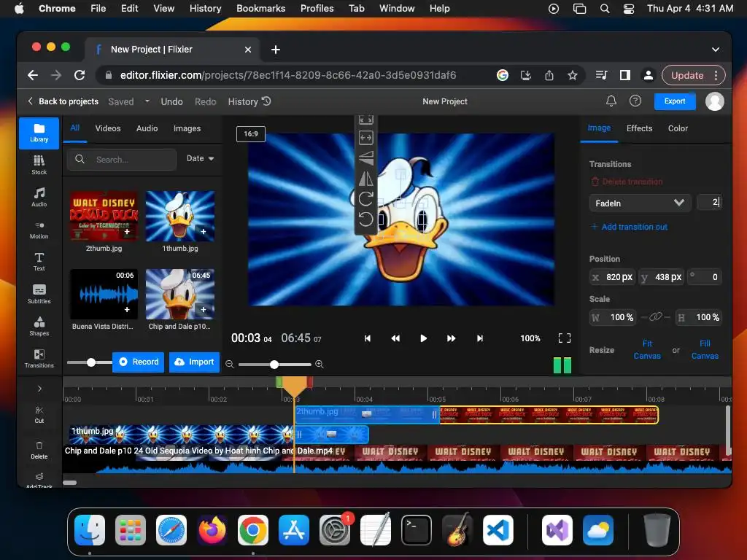The height and width of the screenshot is (560, 747).
Task: Zoom in the timeline
Action: coord(320,365)
